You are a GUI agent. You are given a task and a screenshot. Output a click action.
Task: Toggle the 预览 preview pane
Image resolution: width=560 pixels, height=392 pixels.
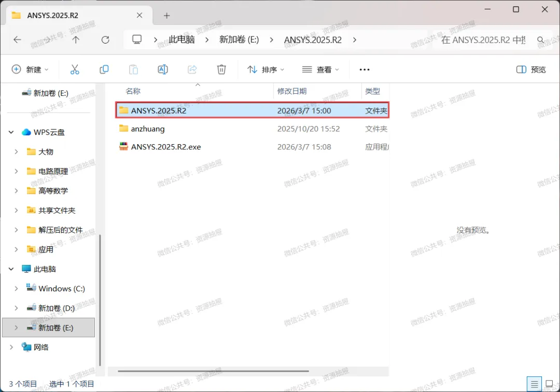click(531, 69)
